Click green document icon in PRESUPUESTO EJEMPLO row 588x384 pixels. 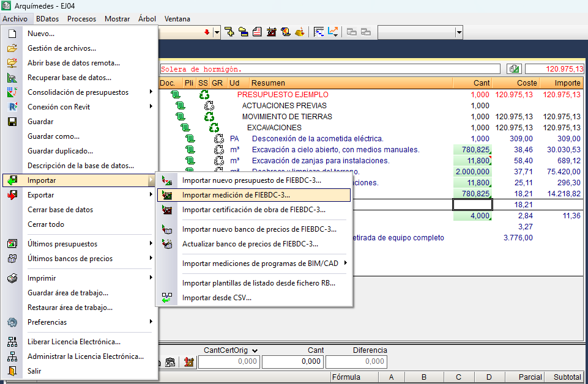click(x=176, y=95)
